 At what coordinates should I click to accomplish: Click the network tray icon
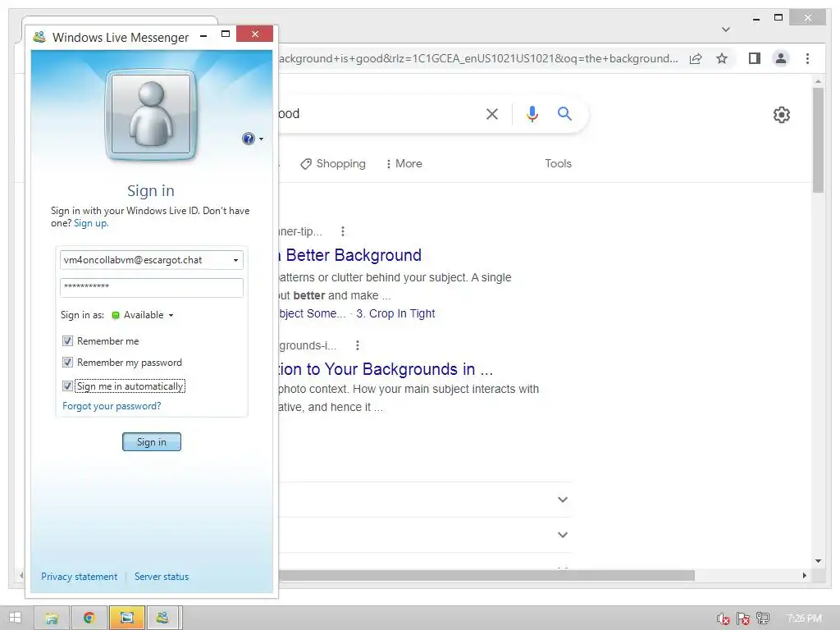763,619
